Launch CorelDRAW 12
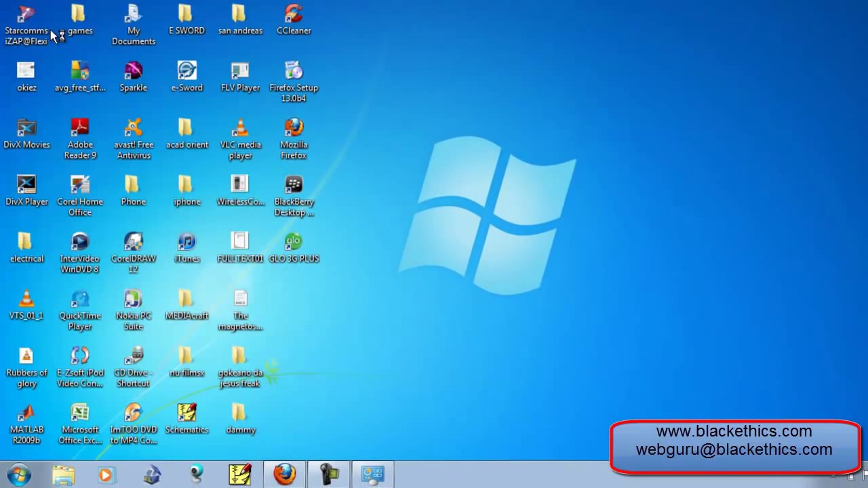Screen dimensions: 868x488 [x=134, y=253]
